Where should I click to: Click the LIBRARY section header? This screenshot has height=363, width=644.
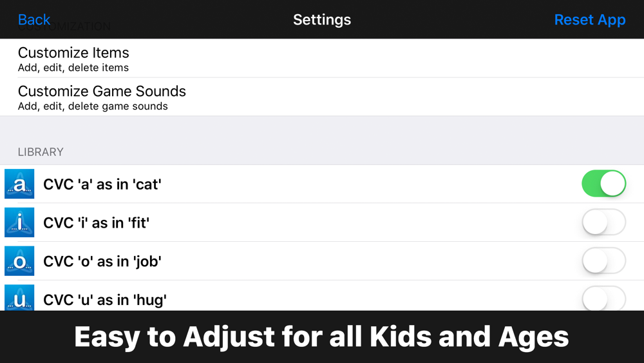pyautogui.click(x=41, y=152)
